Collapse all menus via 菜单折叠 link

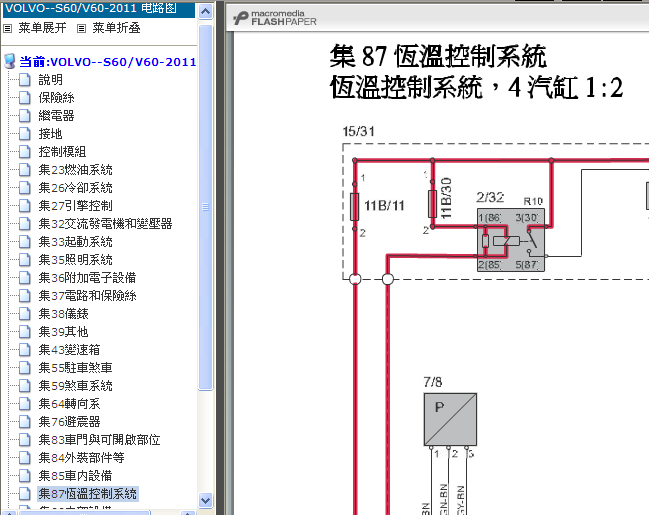click(116, 28)
